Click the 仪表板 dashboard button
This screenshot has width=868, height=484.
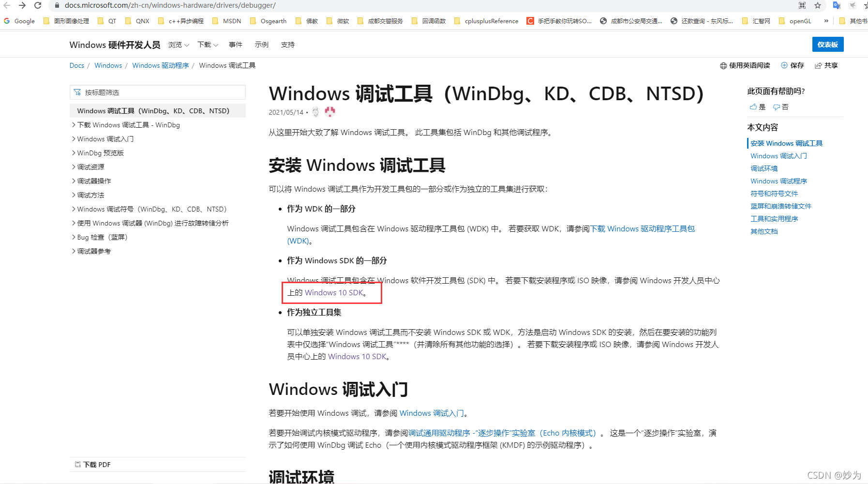(828, 45)
